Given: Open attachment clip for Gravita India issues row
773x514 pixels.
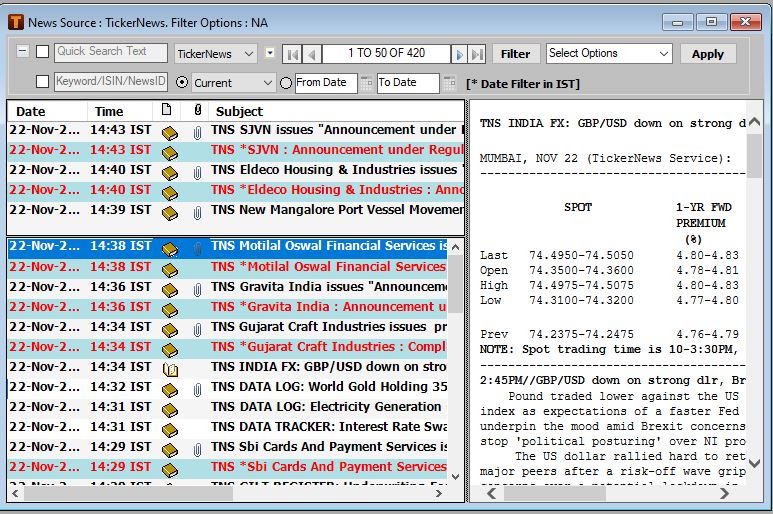Looking at the screenshot, I should click(197, 290).
